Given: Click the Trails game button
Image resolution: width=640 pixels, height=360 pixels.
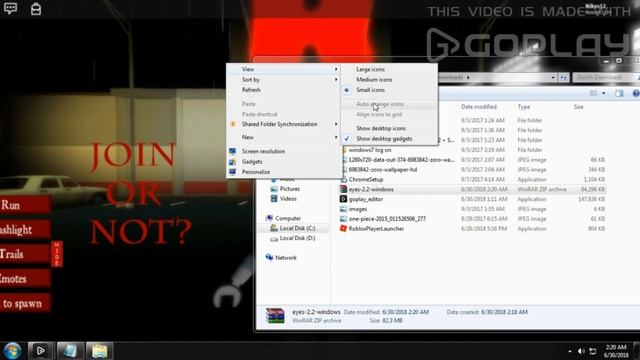Looking at the screenshot, I should tap(24, 254).
